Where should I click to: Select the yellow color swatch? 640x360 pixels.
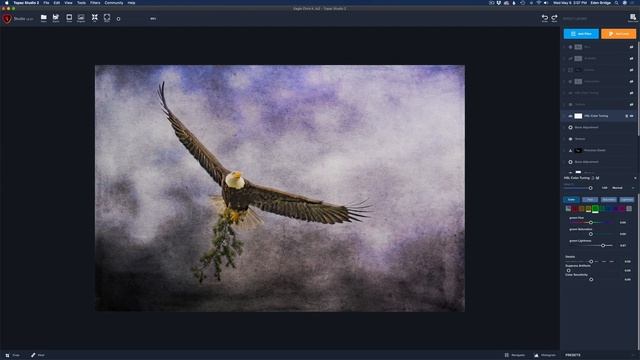click(x=588, y=209)
